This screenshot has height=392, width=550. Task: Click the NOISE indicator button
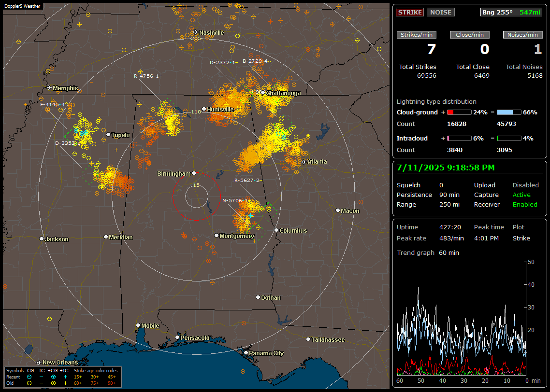tap(441, 12)
